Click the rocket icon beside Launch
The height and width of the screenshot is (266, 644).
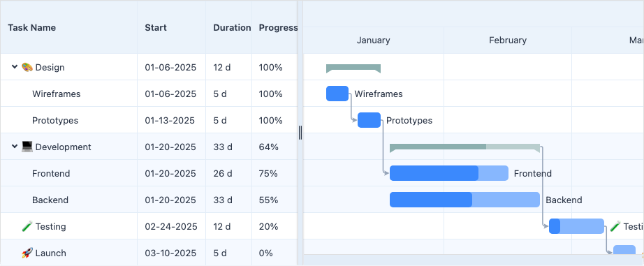[27, 253]
